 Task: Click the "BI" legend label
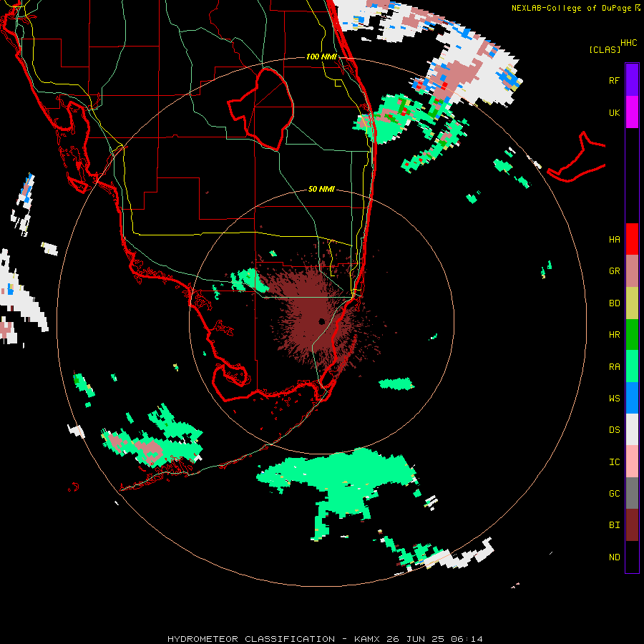coord(614,525)
